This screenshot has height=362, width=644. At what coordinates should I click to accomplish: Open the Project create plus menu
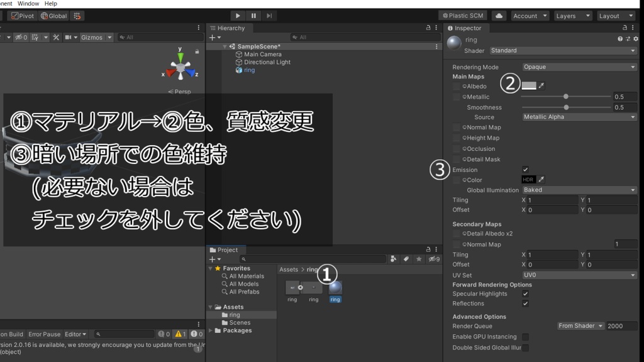click(x=215, y=260)
